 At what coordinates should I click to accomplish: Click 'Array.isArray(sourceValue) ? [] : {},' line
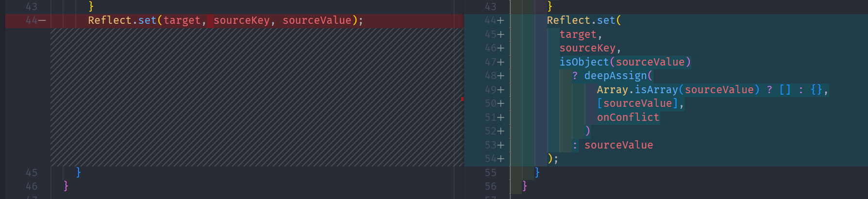(x=713, y=90)
